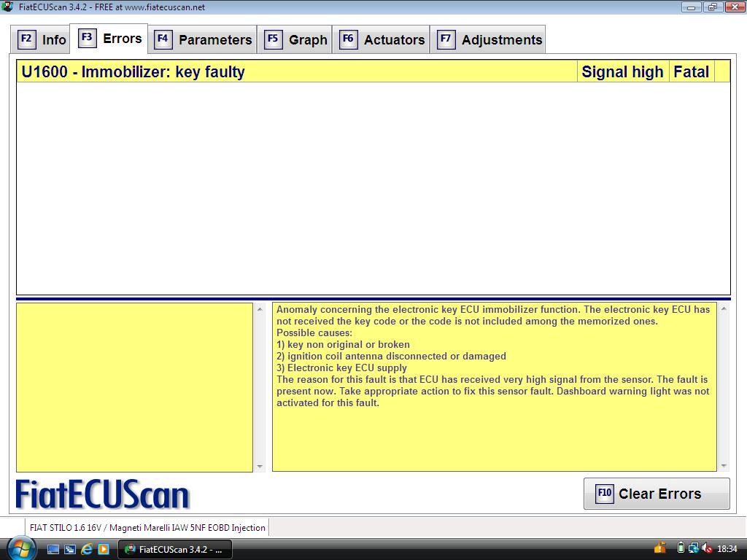
Task: Open the Adjustments tab
Action: 488,39
